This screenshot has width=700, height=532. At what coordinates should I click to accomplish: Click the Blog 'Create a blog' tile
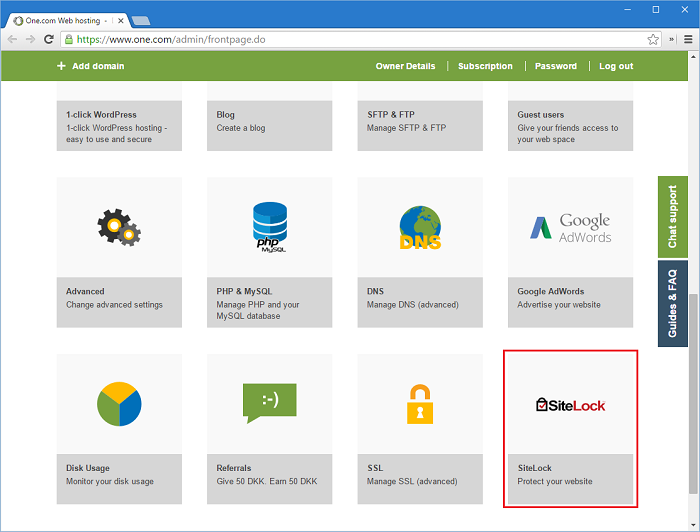(270, 126)
